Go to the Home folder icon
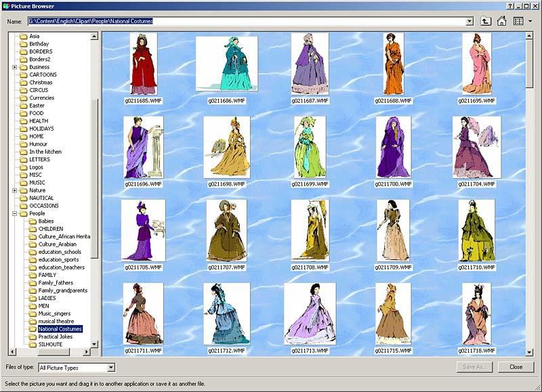Screen dimensions: 542x392 502,21
